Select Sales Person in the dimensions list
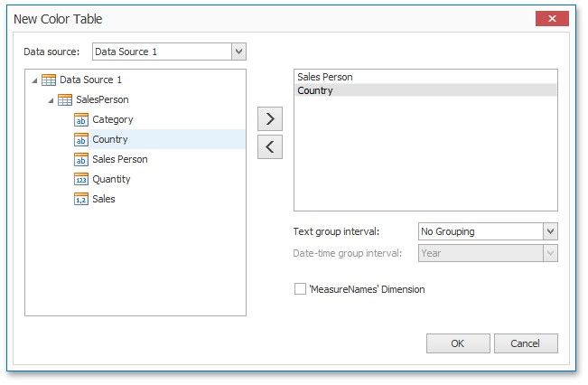 pos(325,78)
